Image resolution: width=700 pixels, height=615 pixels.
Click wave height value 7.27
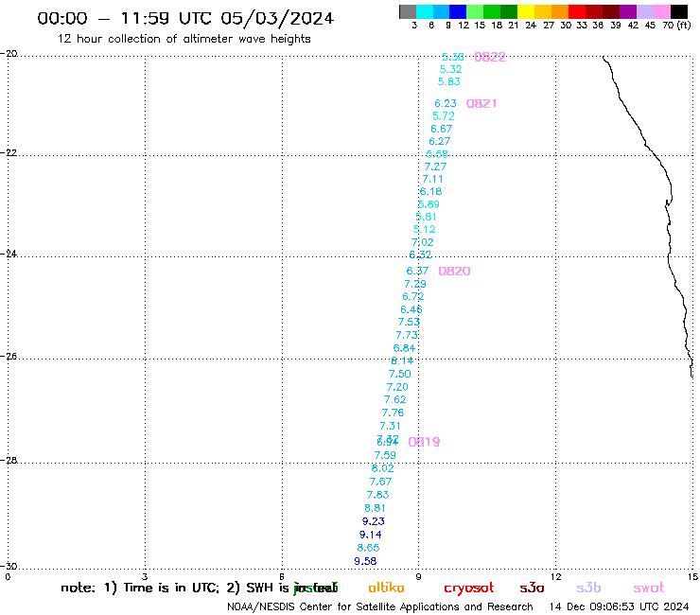pos(435,167)
